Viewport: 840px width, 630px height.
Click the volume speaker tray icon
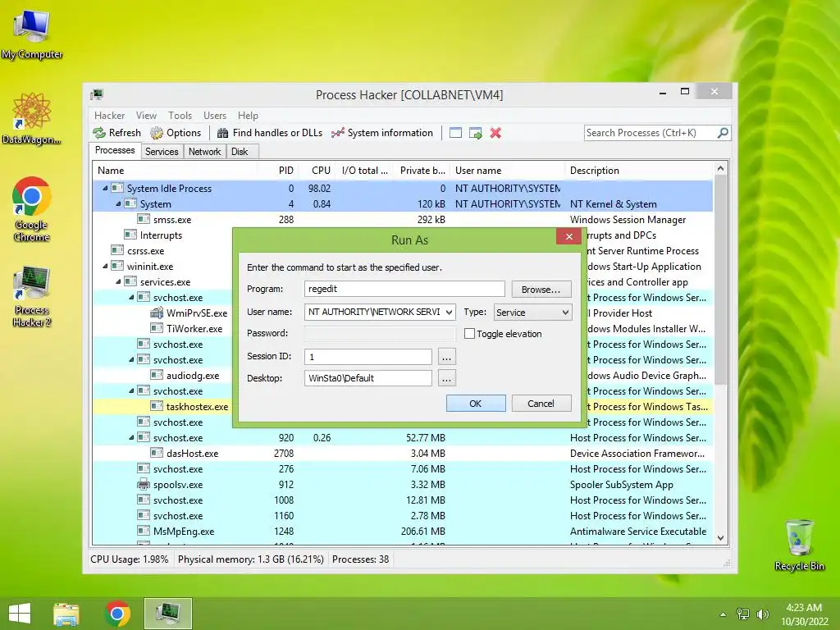click(x=762, y=614)
